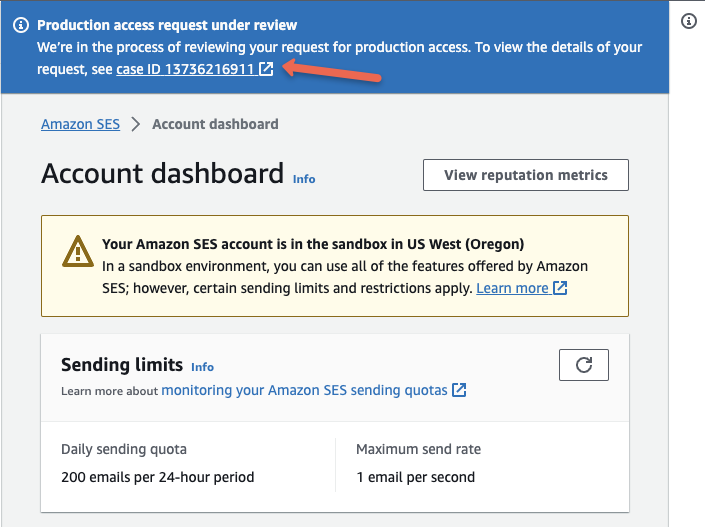Select '200 emails per 24-hour period' value
The height and width of the screenshot is (527, 705).
(158, 477)
